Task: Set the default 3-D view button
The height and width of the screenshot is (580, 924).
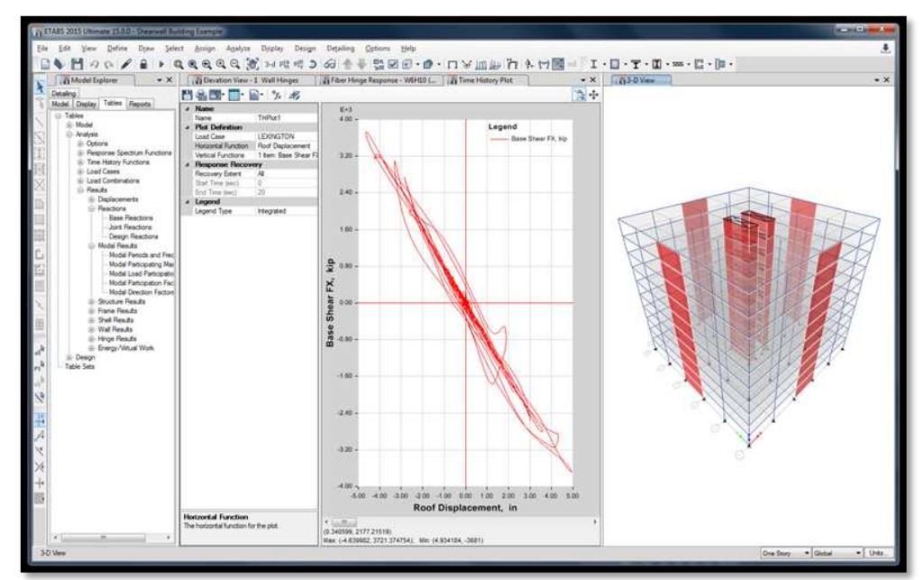Action: coord(270,64)
